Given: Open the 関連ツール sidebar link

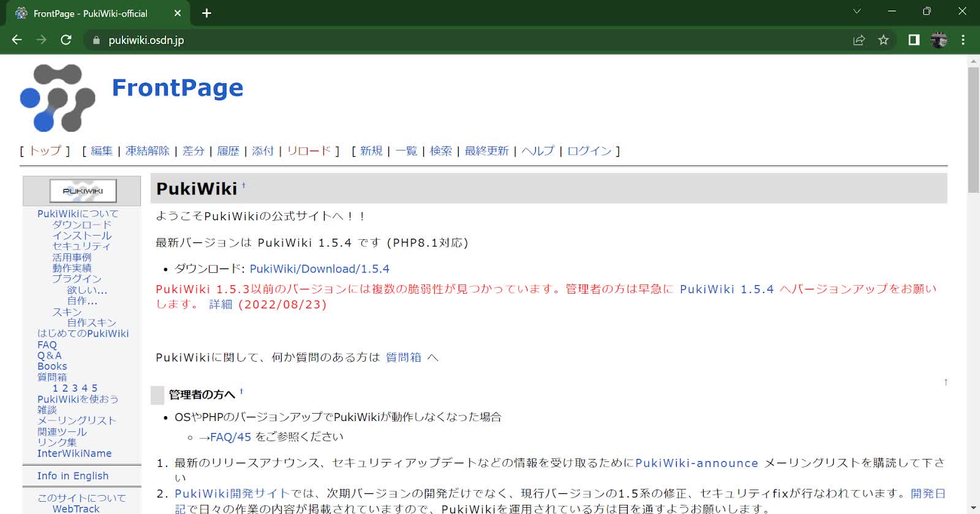Looking at the screenshot, I should (62, 431).
